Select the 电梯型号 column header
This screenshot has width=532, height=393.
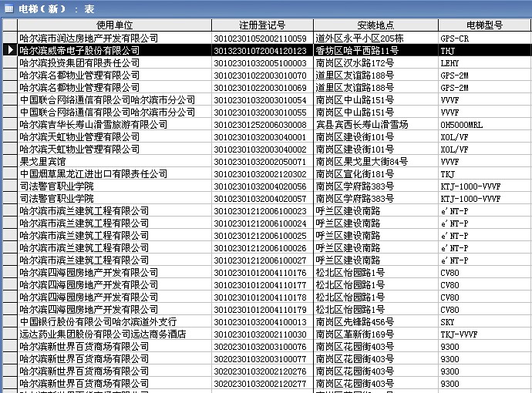[x=484, y=25]
